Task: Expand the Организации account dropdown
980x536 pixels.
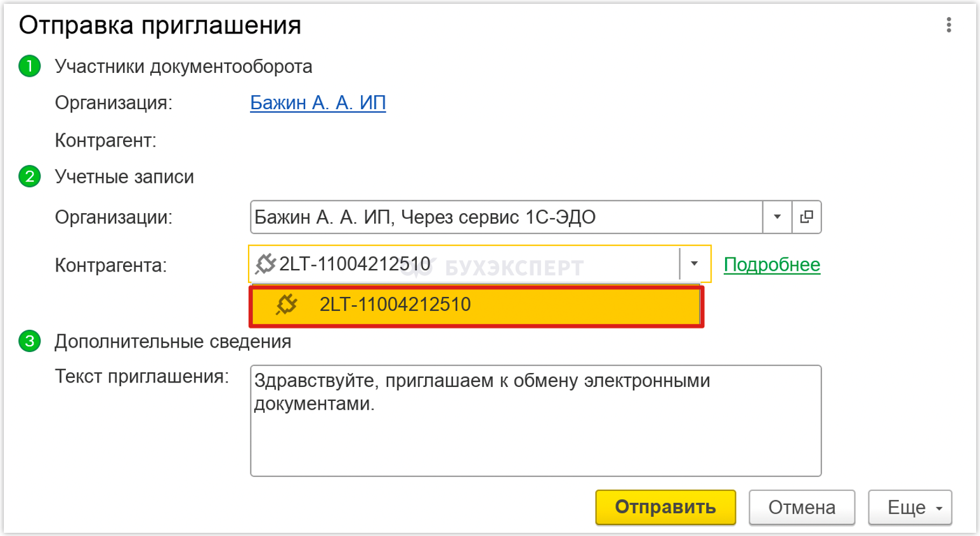Action: tap(777, 217)
